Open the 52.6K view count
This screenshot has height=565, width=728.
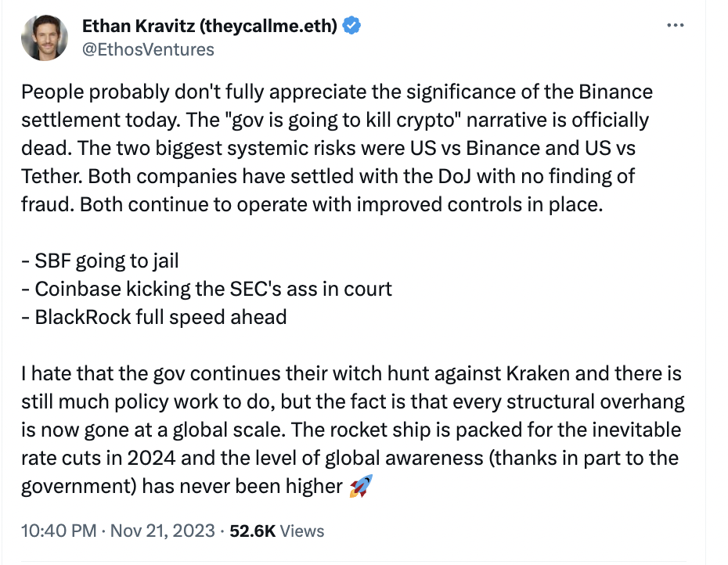click(x=253, y=531)
